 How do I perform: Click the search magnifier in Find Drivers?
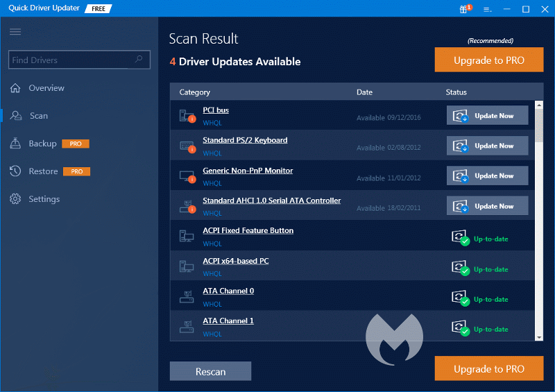tap(139, 59)
